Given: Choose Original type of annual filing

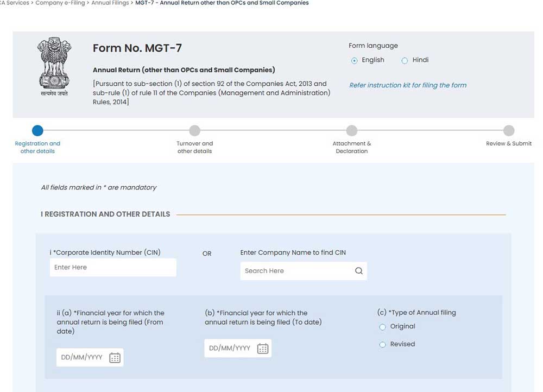Looking at the screenshot, I should pos(382,327).
